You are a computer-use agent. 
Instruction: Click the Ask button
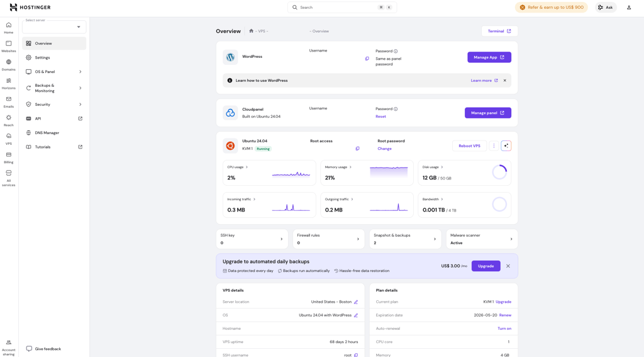coord(606,8)
